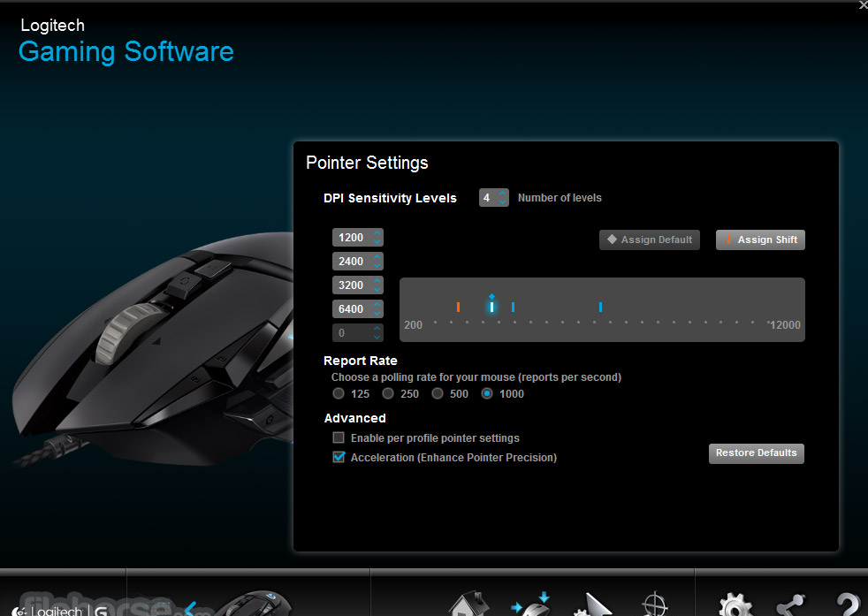Disable Acceleration (Enhance Pointer Precision) checkbox
The image size is (868, 616).
tap(339, 457)
